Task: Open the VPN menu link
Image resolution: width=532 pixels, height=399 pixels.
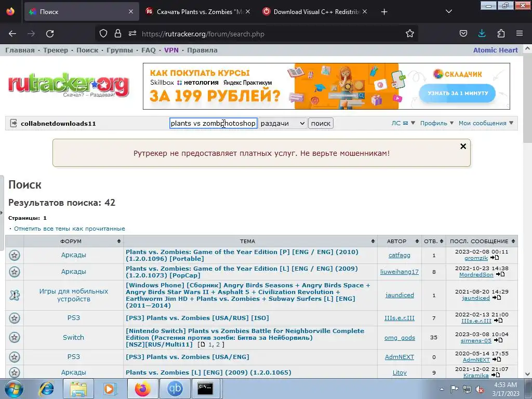Action: [171, 50]
